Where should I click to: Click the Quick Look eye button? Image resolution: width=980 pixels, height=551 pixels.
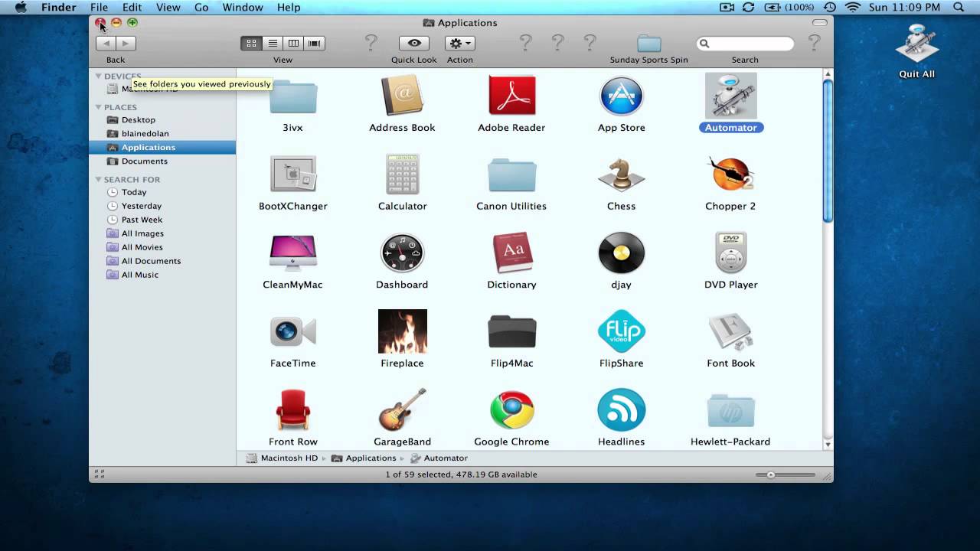coord(414,44)
